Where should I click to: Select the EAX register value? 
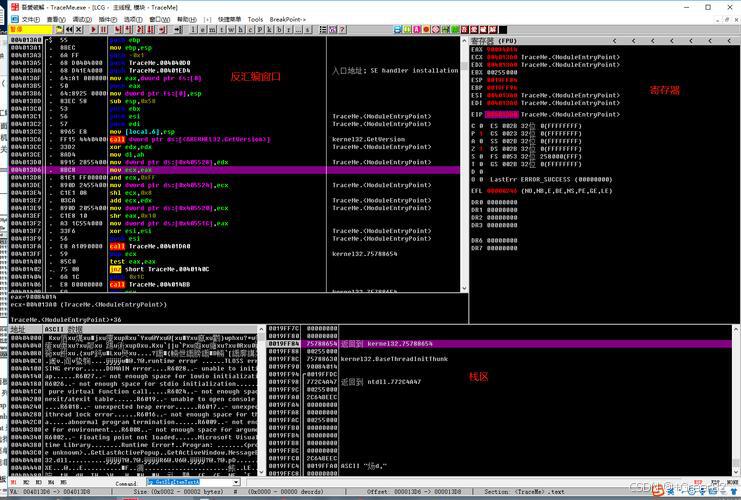[502, 49]
